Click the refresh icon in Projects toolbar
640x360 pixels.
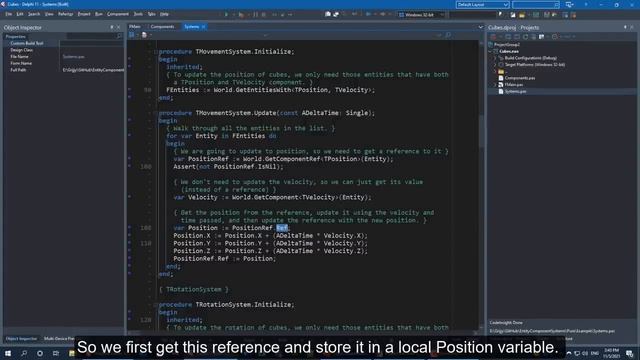525,37
